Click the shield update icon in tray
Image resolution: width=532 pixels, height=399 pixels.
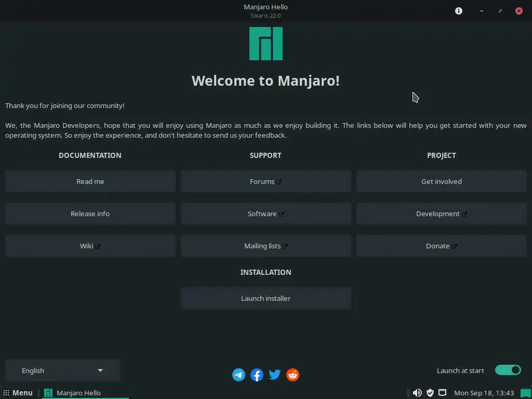[x=430, y=393]
